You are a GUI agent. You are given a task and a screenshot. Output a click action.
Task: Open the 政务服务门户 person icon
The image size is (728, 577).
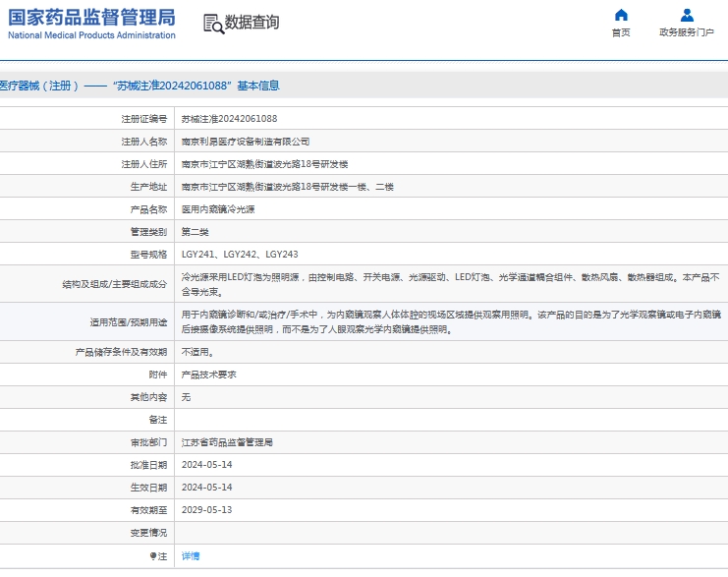[687, 16]
